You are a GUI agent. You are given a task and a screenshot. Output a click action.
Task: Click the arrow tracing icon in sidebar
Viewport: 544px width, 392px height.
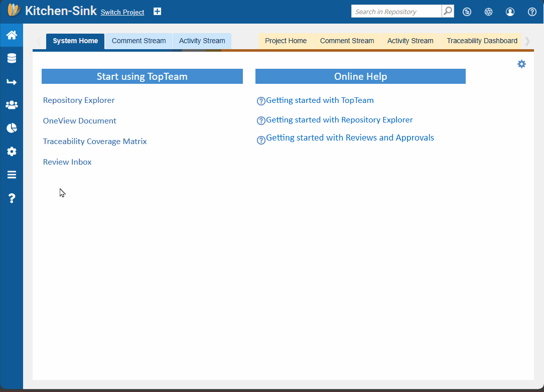pos(12,82)
